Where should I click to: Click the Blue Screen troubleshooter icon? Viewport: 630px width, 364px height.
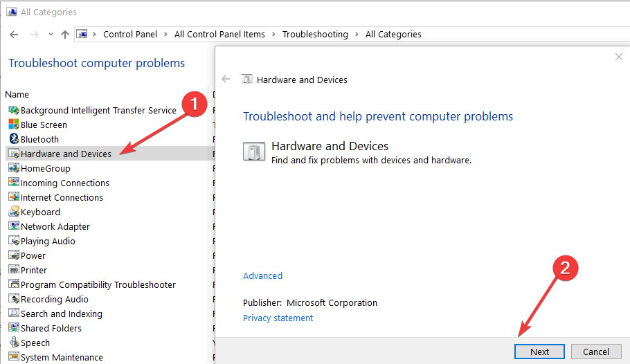pyautogui.click(x=14, y=125)
